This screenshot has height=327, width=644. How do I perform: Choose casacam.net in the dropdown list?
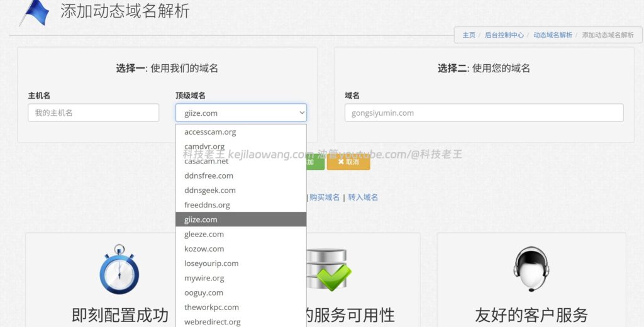241,161
